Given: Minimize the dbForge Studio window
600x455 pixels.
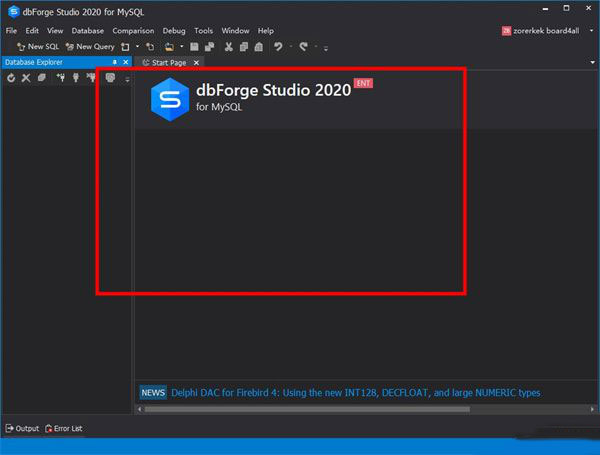Looking at the screenshot, I should 545,8.
